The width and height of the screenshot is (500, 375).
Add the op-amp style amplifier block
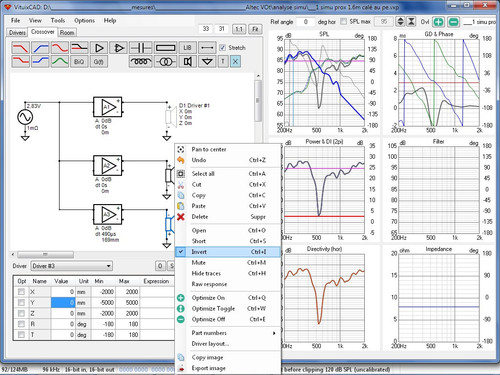119,48
